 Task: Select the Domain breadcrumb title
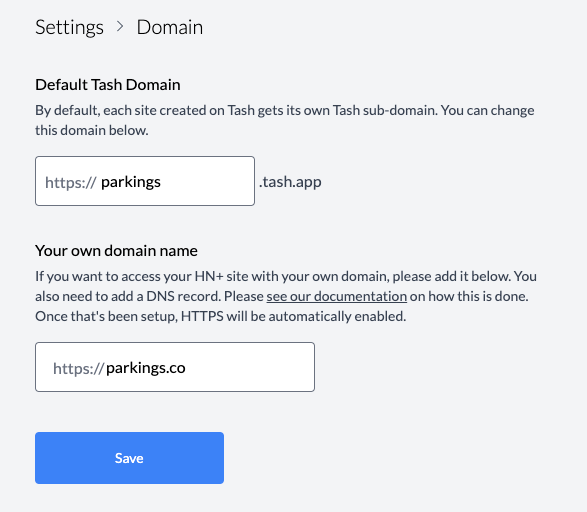[170, 27]
